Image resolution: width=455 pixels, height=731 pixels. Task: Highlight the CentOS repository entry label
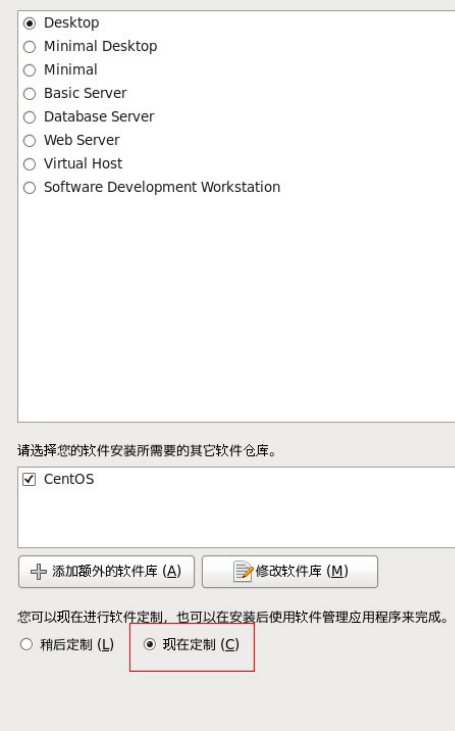pos(69,479)
